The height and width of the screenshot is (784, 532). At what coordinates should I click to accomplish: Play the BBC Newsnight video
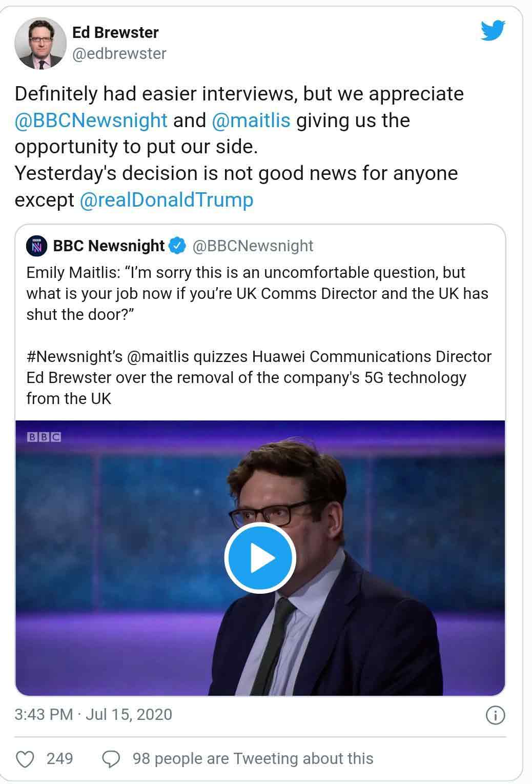pyautogui.click(x=260, y=558)
